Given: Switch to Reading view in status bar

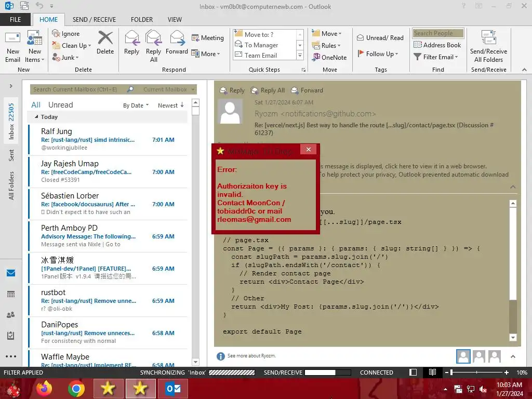Looking at the screenshot, I should (432, 373).
